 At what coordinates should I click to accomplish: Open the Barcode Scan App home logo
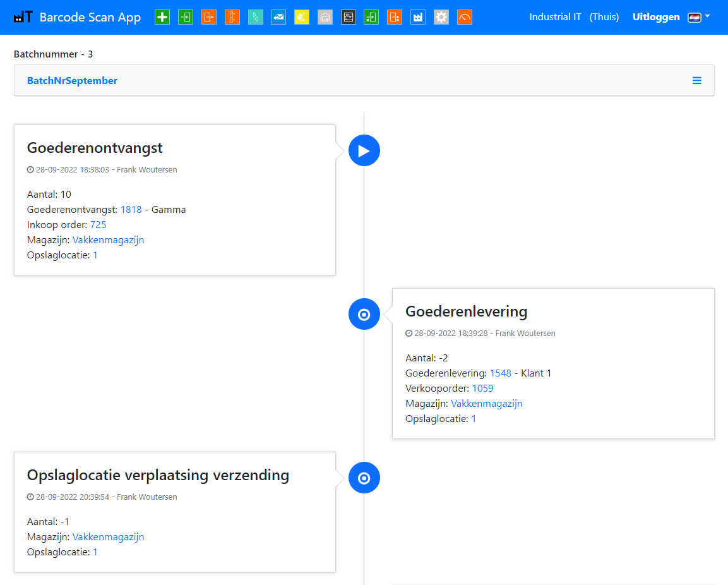pyautogui.click(x=76, y=17)
